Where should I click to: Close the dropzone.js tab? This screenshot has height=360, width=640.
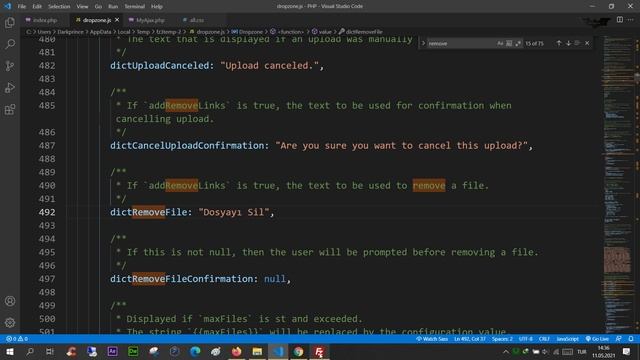(x=117, y=20)
